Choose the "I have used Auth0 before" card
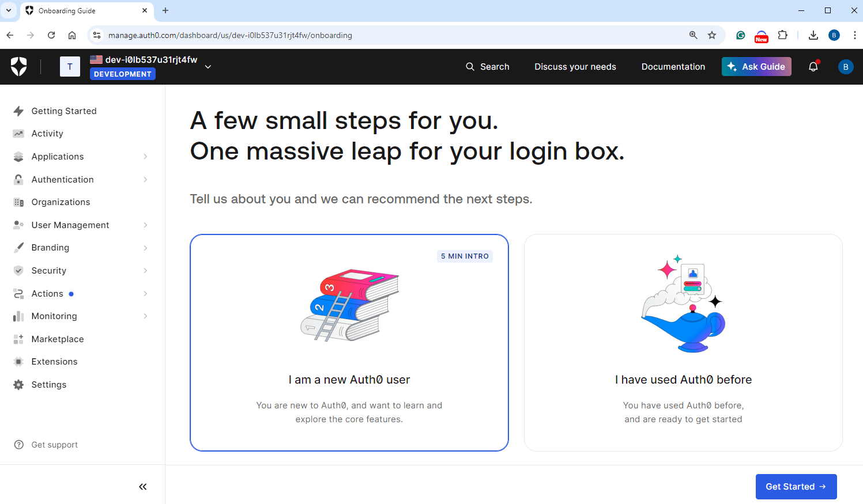863x504 pixels. click(x=683, y=343)
